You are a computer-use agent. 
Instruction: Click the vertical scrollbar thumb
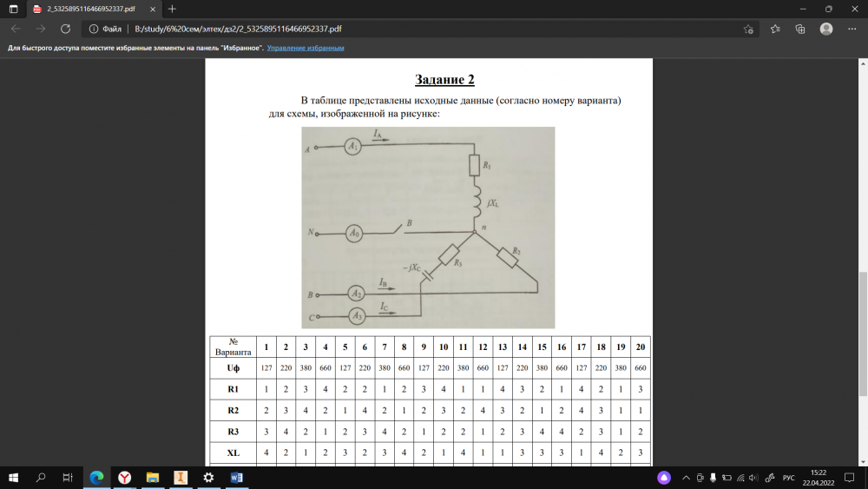[x=863, y=334]
